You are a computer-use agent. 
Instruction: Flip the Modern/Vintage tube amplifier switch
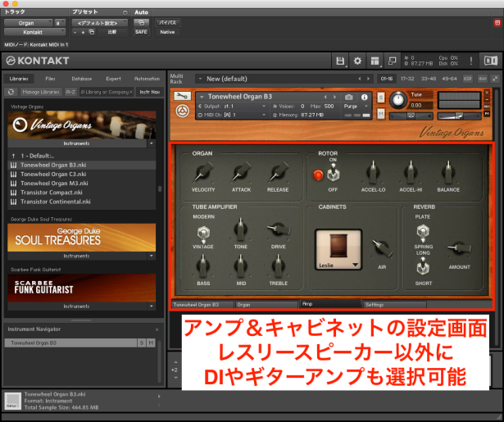pyautogui.click(x=203, y=234)
